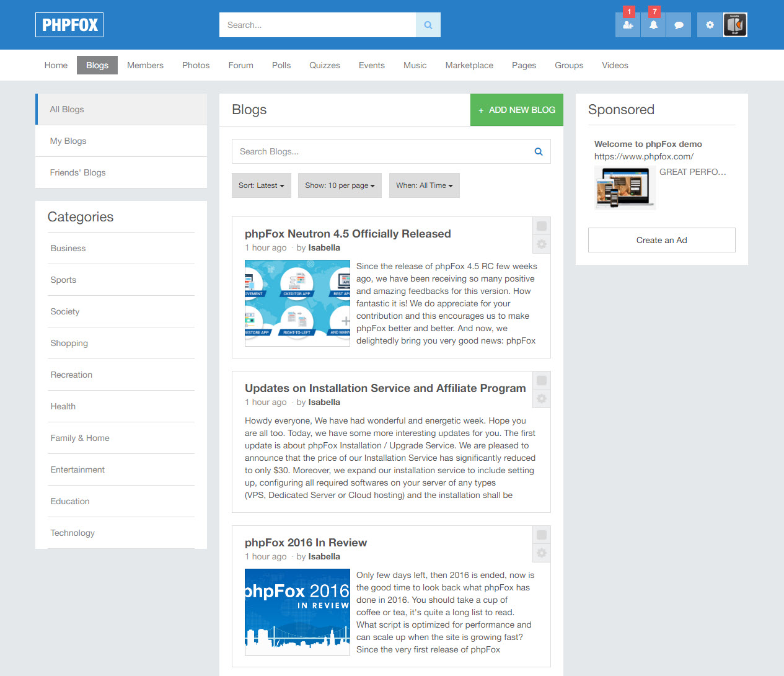Click the search magnifier in the top search bar
The width and height of the screenshot is (784, 676).
pyautogui.click(x=428, y=25)
